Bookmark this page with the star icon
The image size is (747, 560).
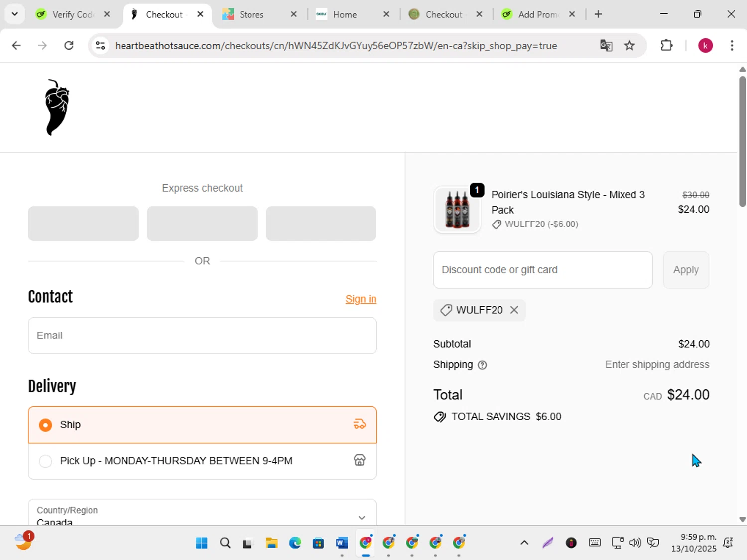coord(629,46)
